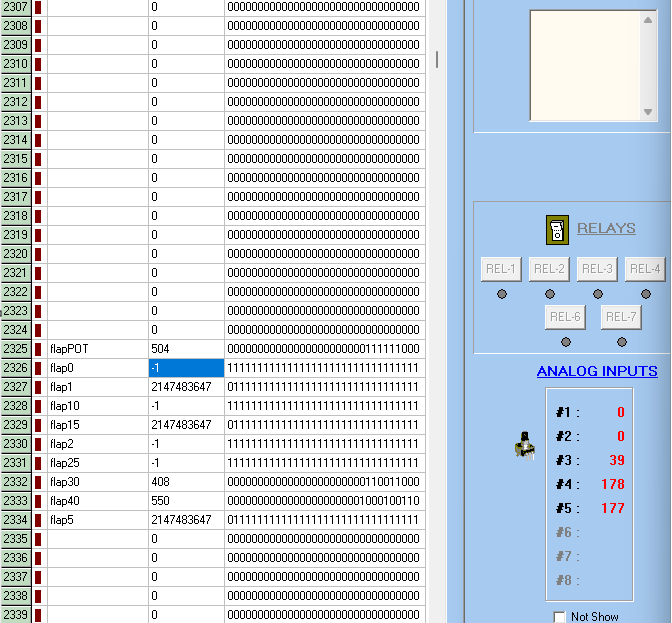Image resolution: width=672 pixels, height=623 pixels.
Task: Click the flap0 variable name
Action: pyautogui.click(x=62, y=368)
